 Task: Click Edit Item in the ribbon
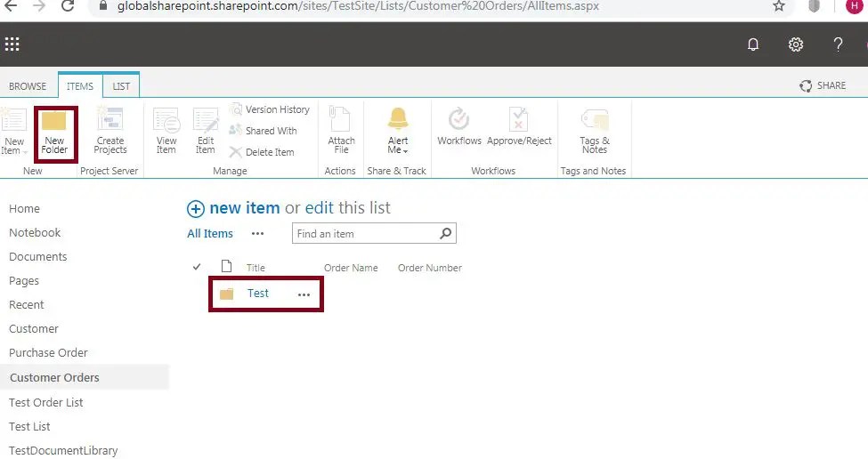(x=206, y=132)
